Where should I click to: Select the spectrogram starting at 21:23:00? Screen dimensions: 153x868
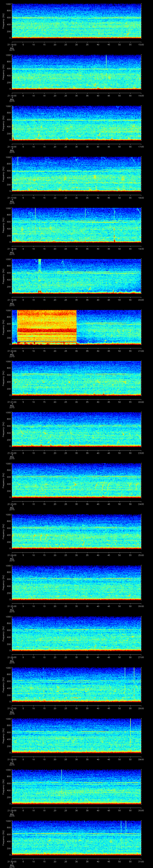(77, 481)
